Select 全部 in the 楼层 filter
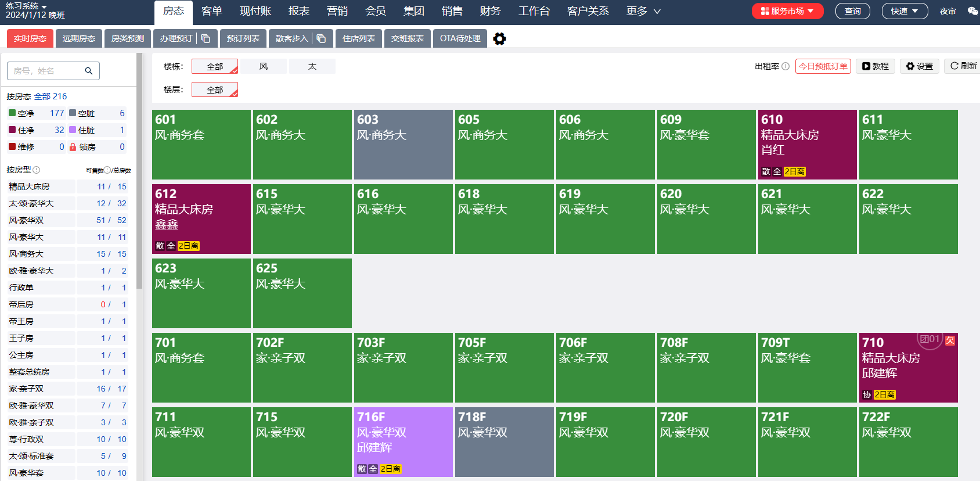 215,89
